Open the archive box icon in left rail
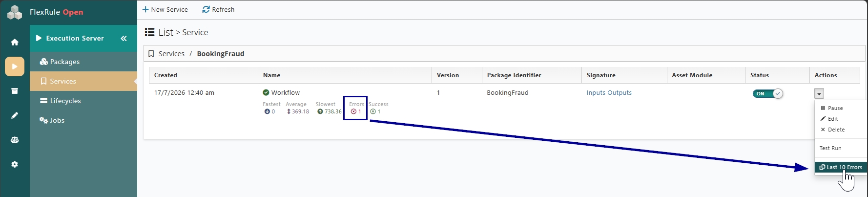 click(x=15, y=91)
